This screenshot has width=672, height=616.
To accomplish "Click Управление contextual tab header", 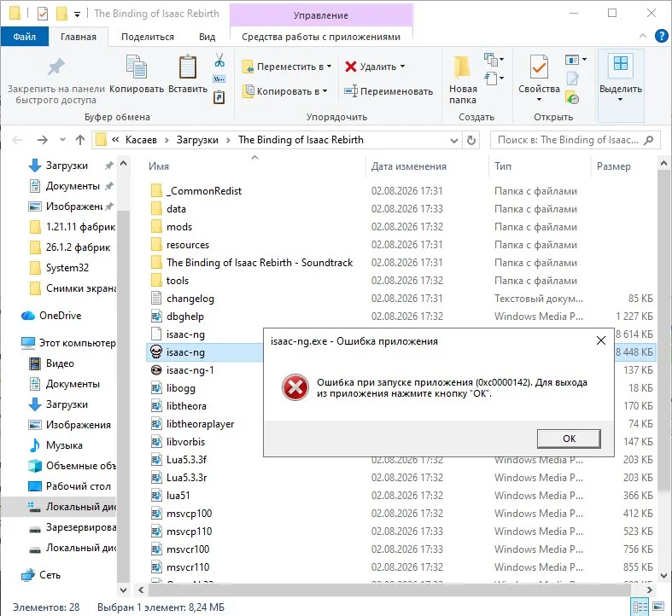I will click(x=321, y=15).
